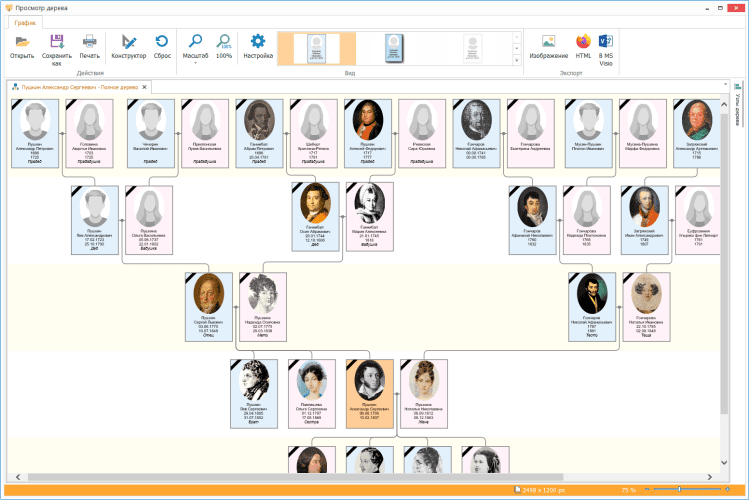This screenshot has width=750, height=500.
Task: Select the first highlighted view style thumbnail
Action: tap(317, 49)
